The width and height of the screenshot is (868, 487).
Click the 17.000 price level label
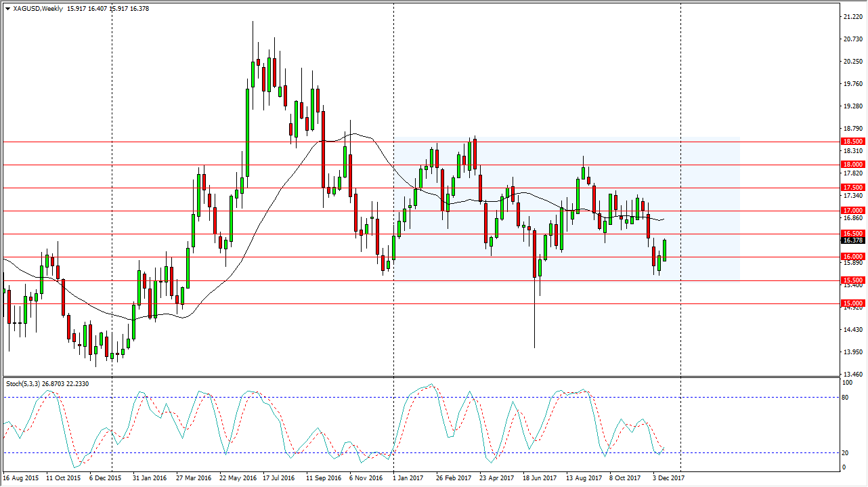tap(852, 211)
